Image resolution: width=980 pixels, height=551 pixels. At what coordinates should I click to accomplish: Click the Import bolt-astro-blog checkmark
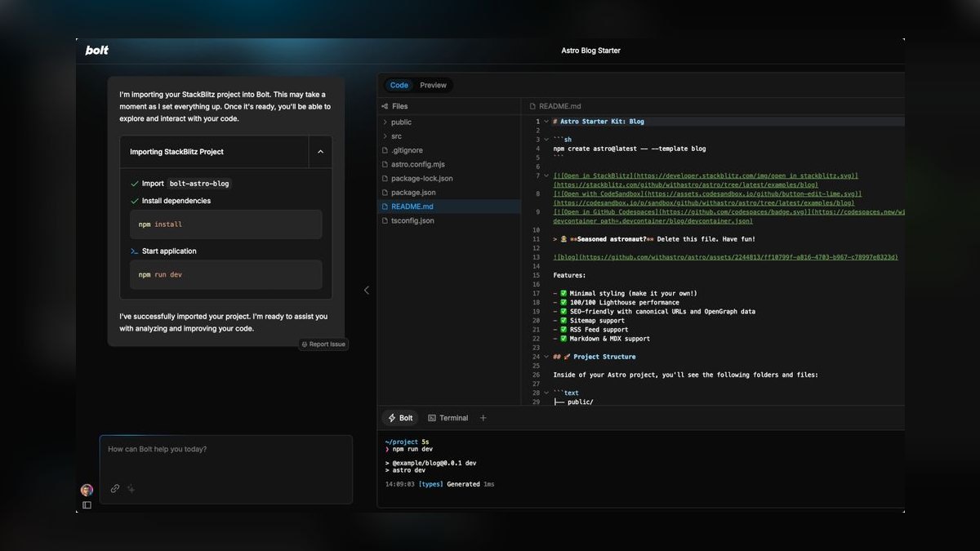(135, 184)
